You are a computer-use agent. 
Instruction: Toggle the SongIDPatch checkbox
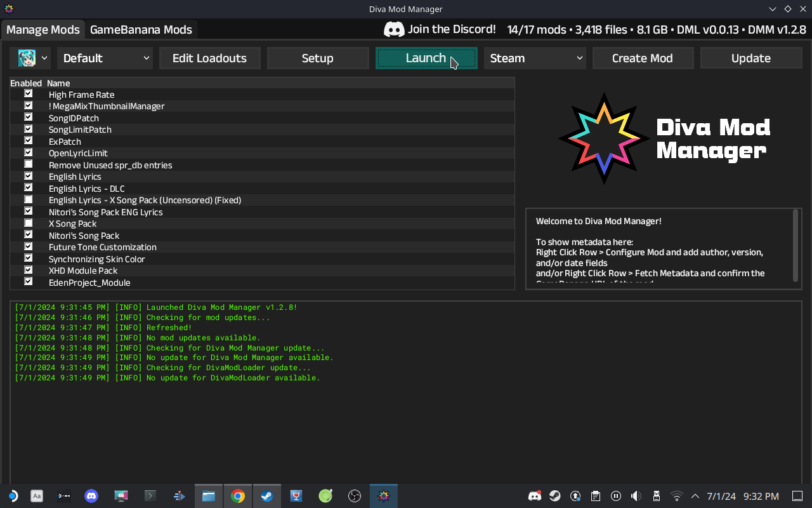point(29,117)
